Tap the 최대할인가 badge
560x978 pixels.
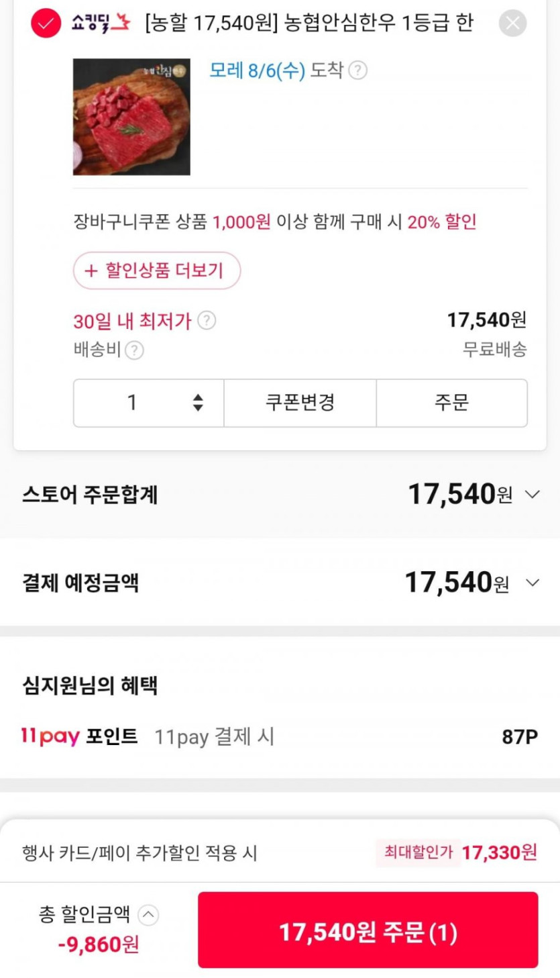click(418, 852)
